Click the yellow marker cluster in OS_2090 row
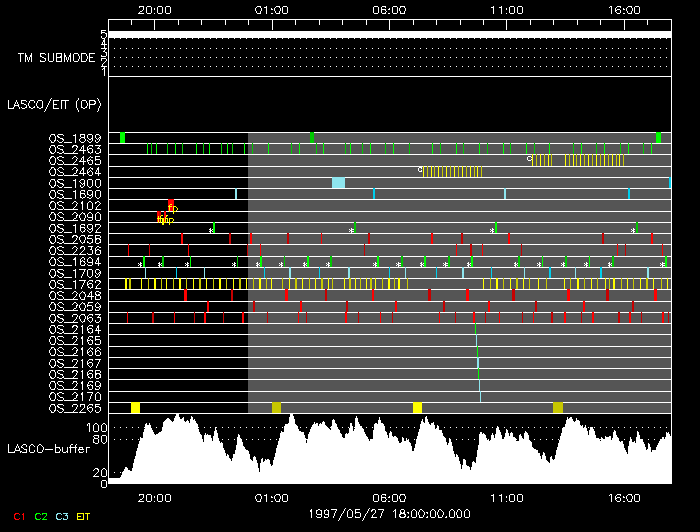Image resolution: width=700 pixels, height=532 pixels. click(164, 218)
